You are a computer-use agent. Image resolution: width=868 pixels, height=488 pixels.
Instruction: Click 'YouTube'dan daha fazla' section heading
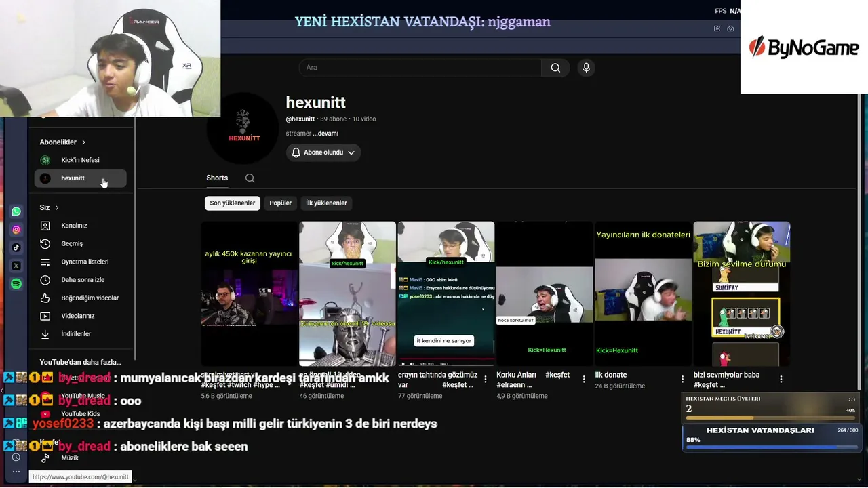pos(81,363)
